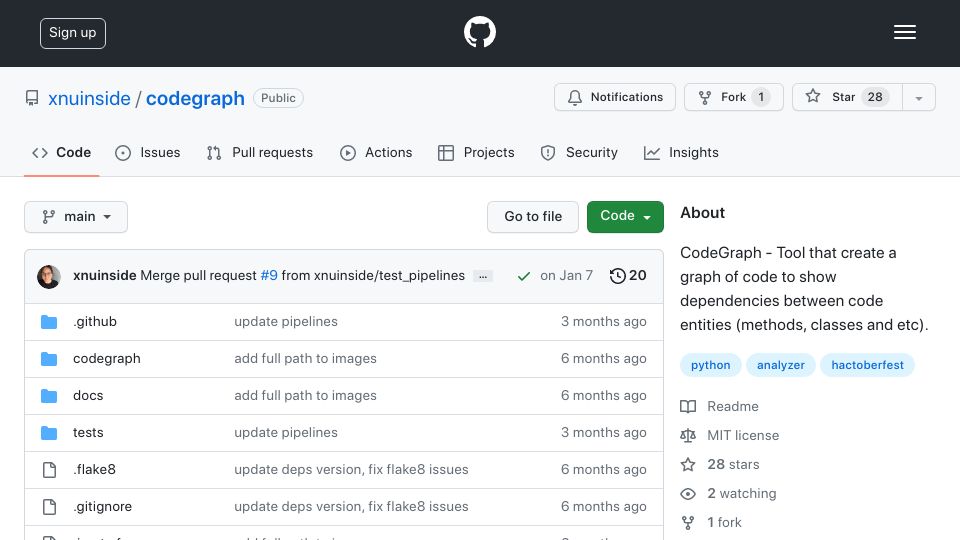Screen dimensions: 960x540
Task: Open the .flake8 file
Action: pyautogui.click(x=94, y=469)
